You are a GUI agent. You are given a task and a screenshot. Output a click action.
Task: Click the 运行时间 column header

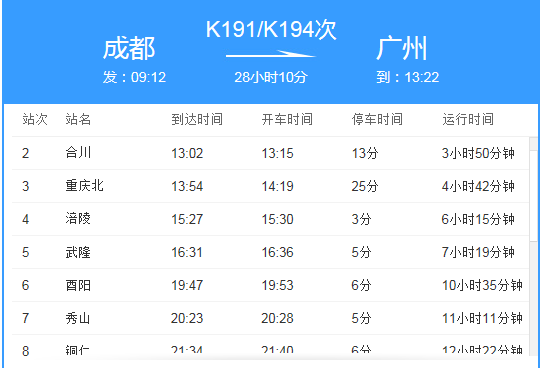click(468, 119)
